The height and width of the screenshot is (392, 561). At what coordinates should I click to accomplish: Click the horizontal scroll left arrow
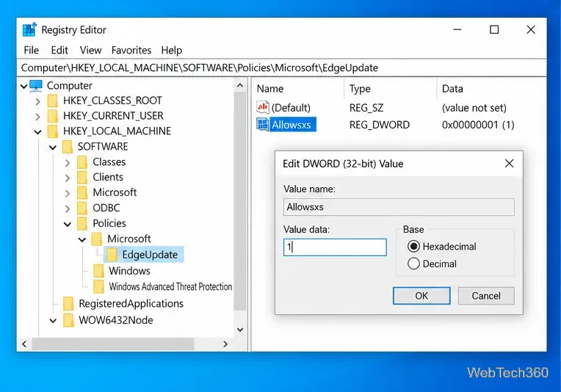24,344
